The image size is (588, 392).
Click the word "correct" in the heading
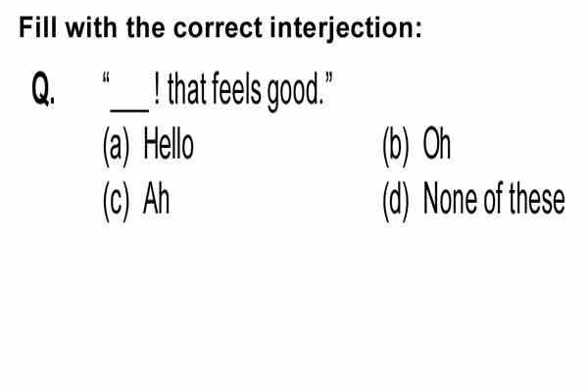[x=218, y=28]
